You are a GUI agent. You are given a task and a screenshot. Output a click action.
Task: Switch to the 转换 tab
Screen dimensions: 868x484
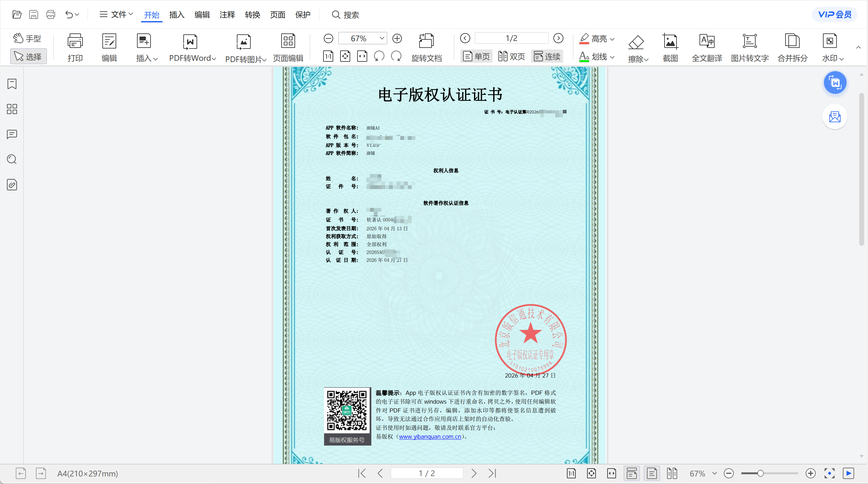[253, 15]
